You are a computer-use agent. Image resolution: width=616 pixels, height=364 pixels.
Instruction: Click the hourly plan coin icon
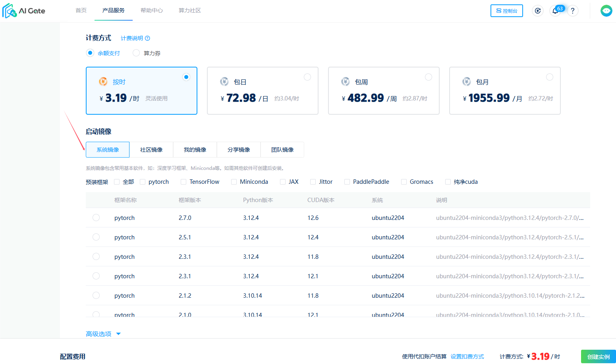(103, 81)
